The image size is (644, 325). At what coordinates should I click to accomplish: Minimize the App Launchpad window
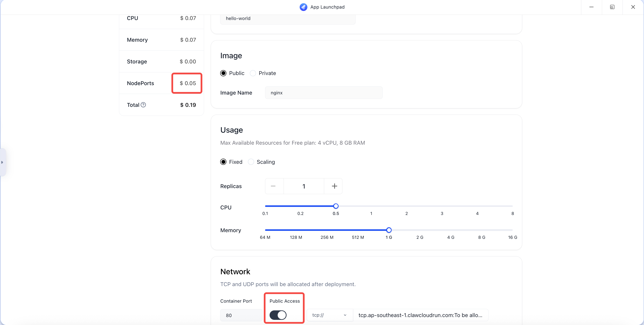coord(591,7)
